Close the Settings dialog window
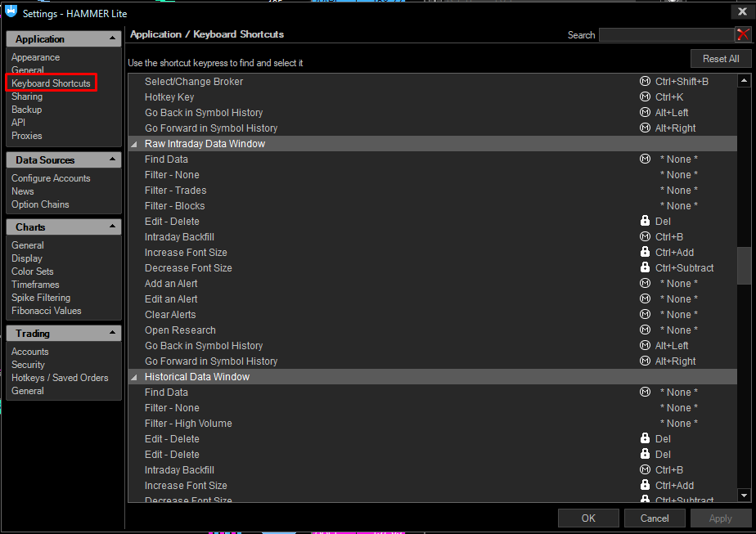756x534 pixels. [743, 11]
